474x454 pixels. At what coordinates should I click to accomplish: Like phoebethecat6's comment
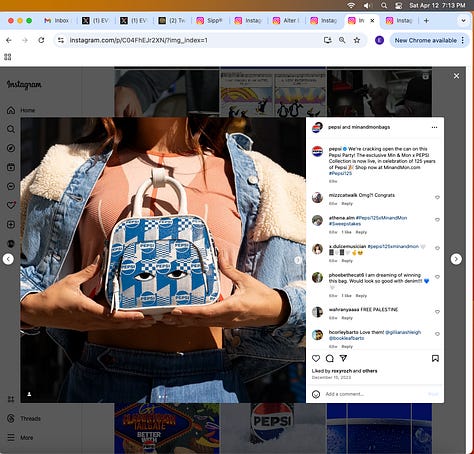pos(437,277)
